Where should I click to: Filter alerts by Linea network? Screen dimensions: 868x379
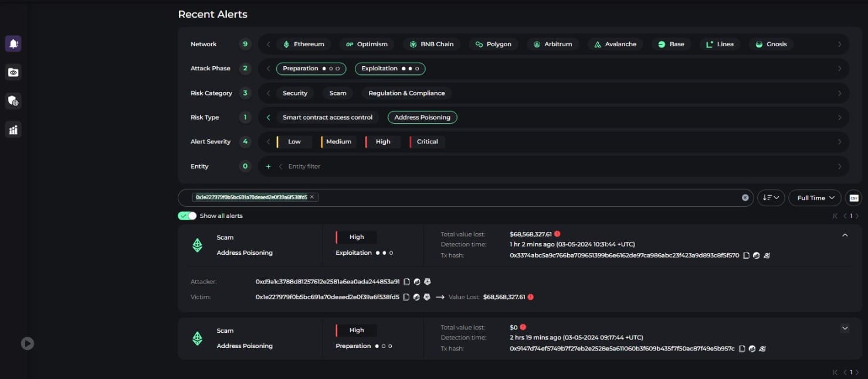point(720,44)
